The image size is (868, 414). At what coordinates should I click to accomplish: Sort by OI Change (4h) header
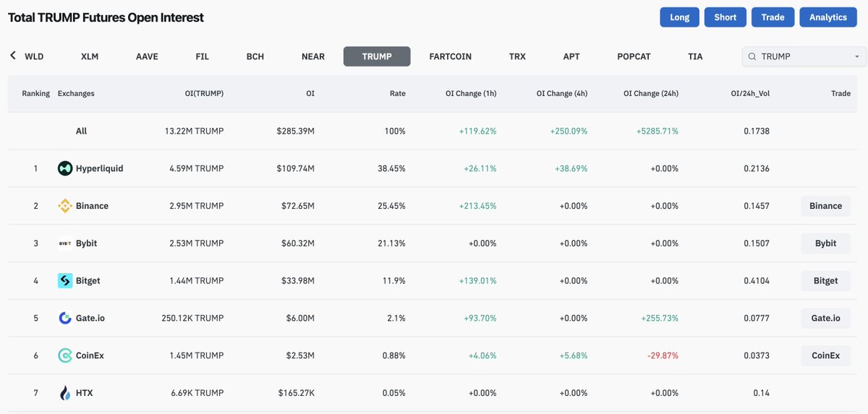point(562,93)
